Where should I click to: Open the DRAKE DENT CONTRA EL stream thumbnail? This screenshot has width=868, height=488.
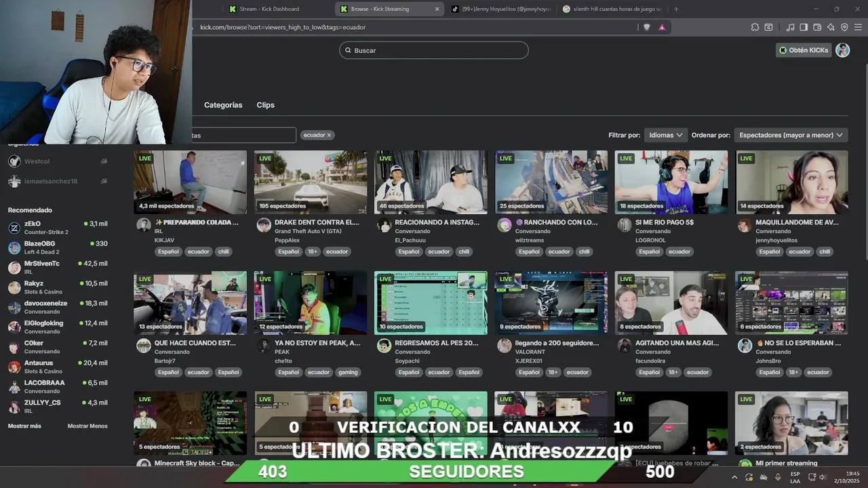(x=311, y=182)
